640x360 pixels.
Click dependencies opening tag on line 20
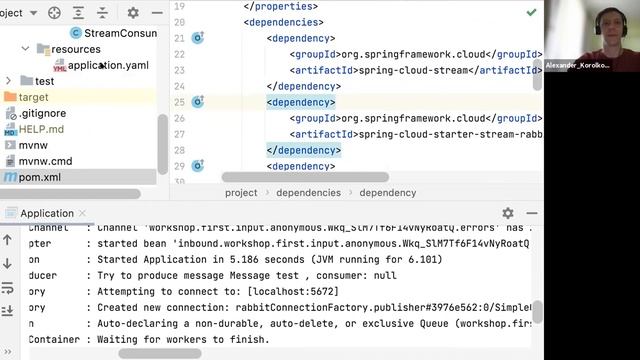point(284,22)
